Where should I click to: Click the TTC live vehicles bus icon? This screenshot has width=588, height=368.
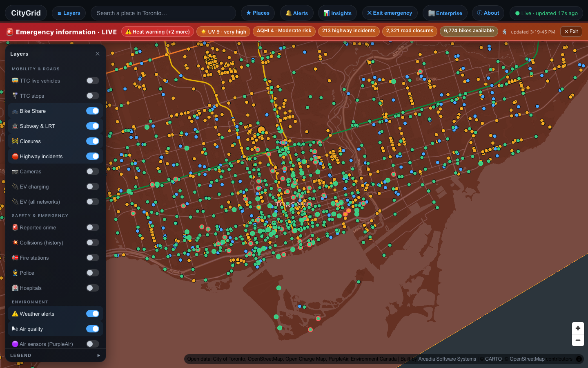pos(15,81)
